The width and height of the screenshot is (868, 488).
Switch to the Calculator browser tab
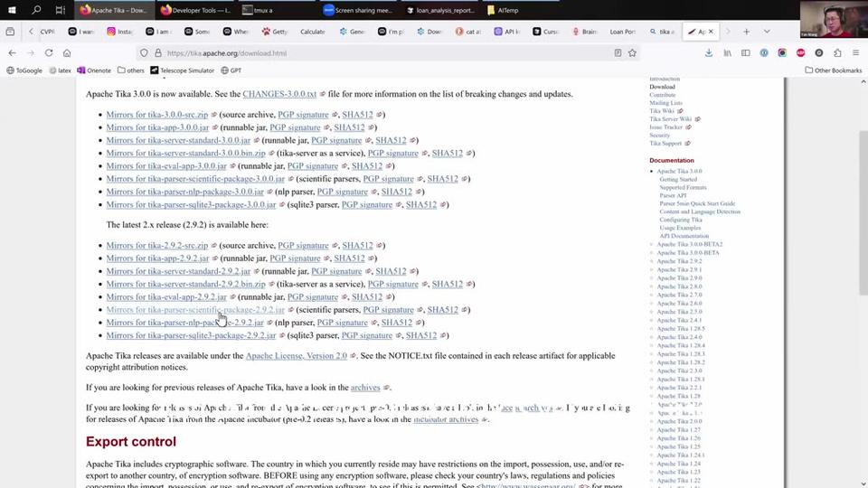tap(312, 32)
